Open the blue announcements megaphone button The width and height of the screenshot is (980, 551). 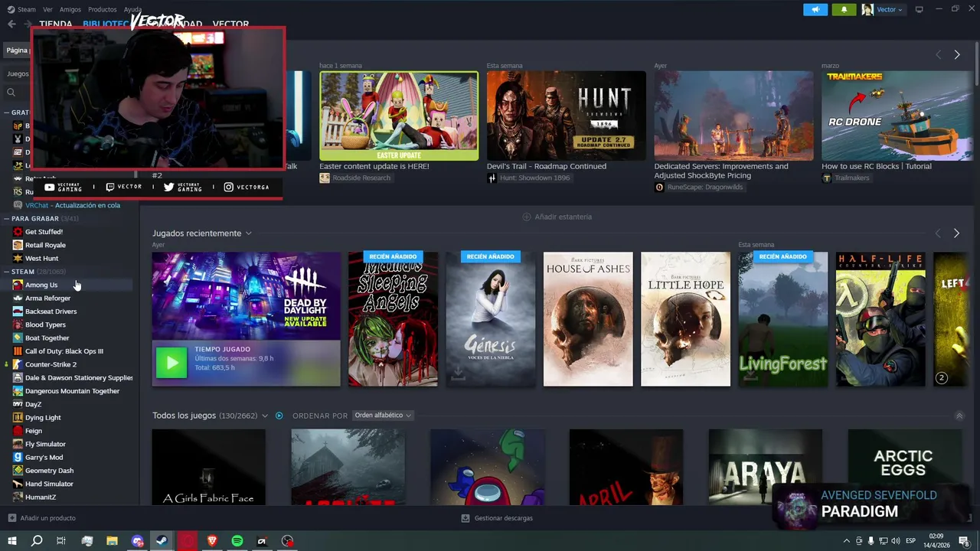pos(815,9)
